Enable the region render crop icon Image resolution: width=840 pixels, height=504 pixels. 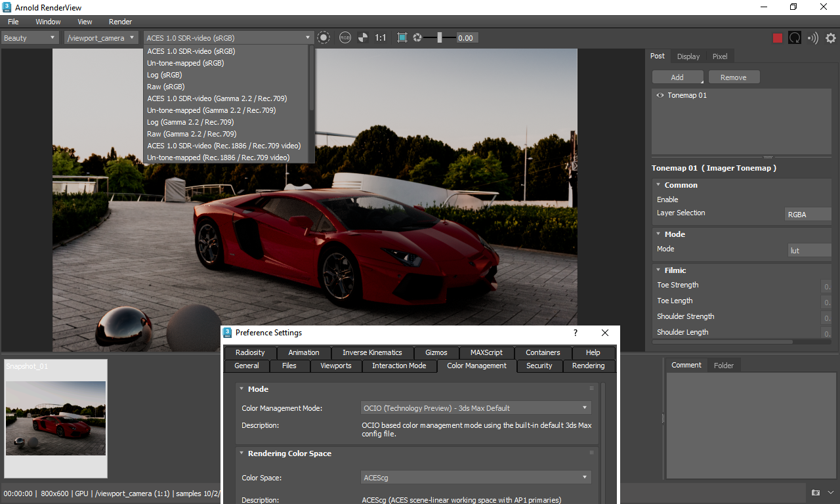402,37
